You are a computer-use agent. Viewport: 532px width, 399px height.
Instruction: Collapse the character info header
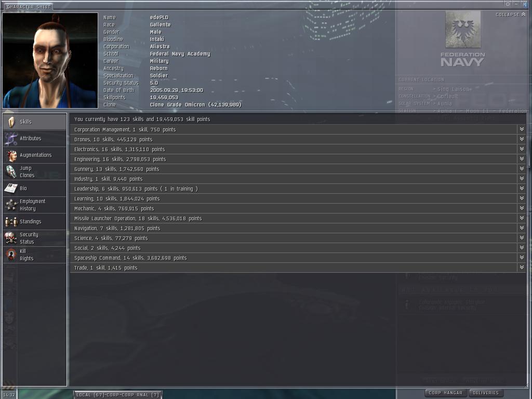[x=510, y=15]
